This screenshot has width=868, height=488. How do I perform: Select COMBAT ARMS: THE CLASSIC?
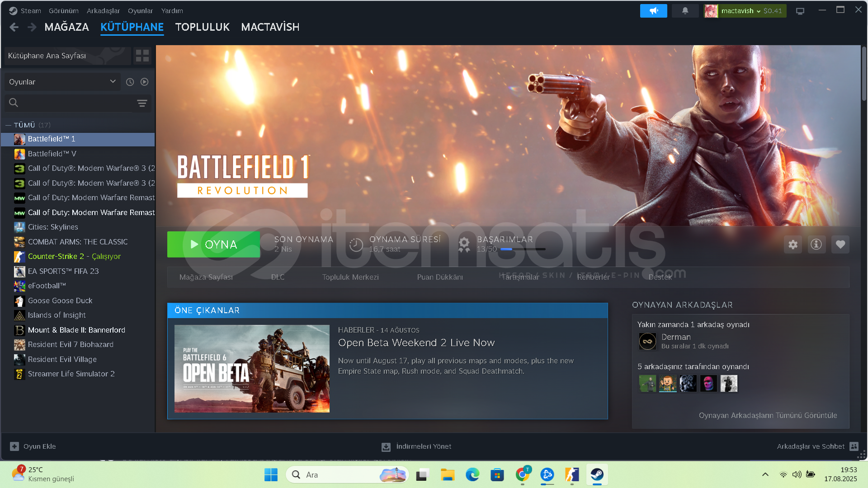pos(78,242)
